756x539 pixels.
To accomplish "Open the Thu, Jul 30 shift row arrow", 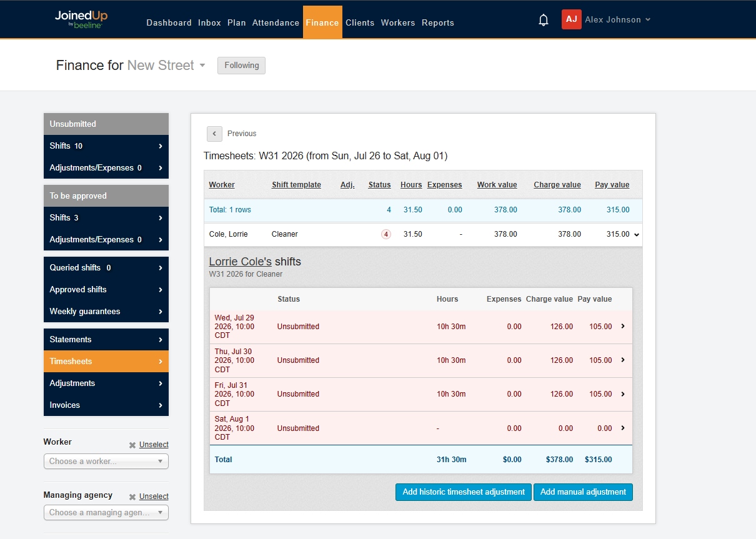I will 623,360.
